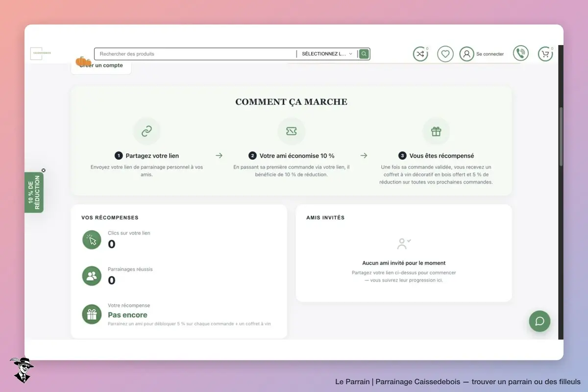Screen dimensions: 588x392
Task: Open the 10 % de réduction side tab
Action: point(34,193)
